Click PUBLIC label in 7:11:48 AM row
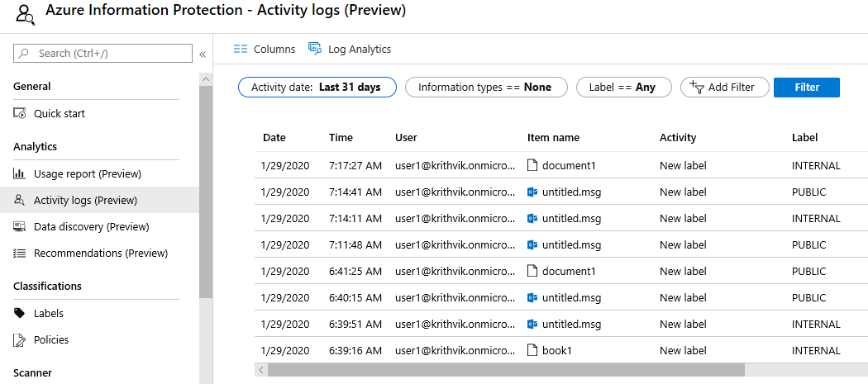The width and height of the screenshot is (868, 384). pyautogui.click(x=808, y=244)
